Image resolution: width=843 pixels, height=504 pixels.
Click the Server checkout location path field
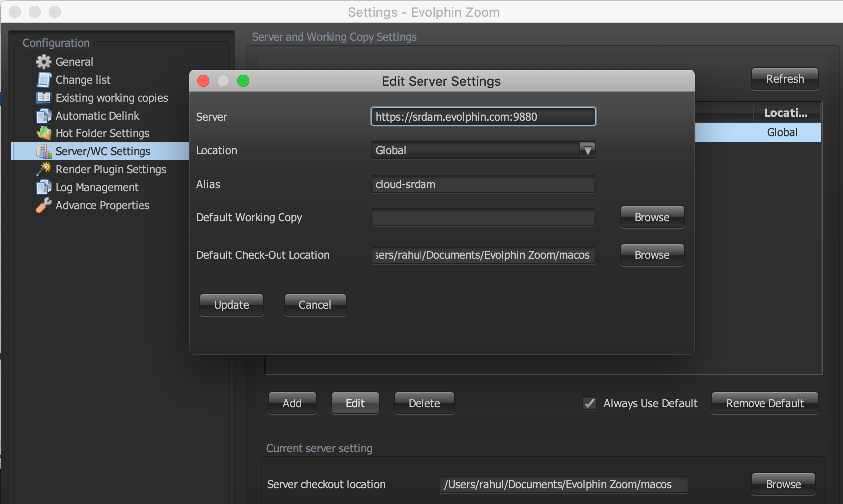click(563, 484)
